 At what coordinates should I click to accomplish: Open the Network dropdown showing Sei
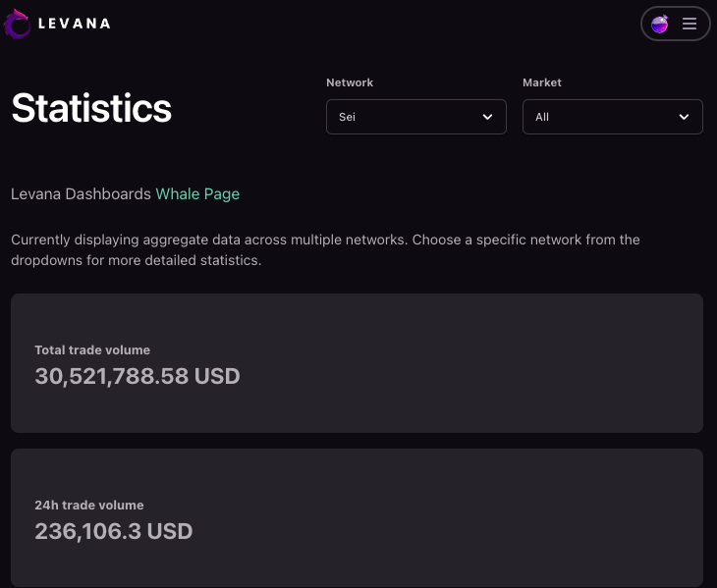pyautogui.click(x=415, y=117)
